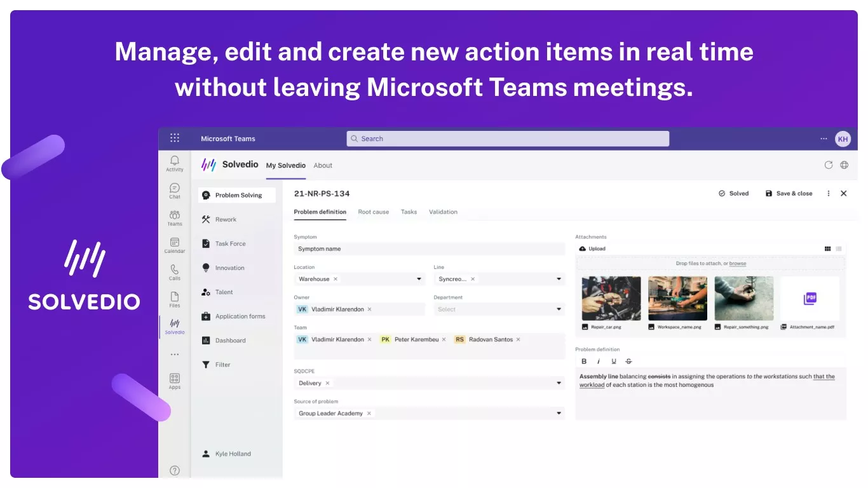Open Calls in the Teams sidebar

tap(175, 273)
